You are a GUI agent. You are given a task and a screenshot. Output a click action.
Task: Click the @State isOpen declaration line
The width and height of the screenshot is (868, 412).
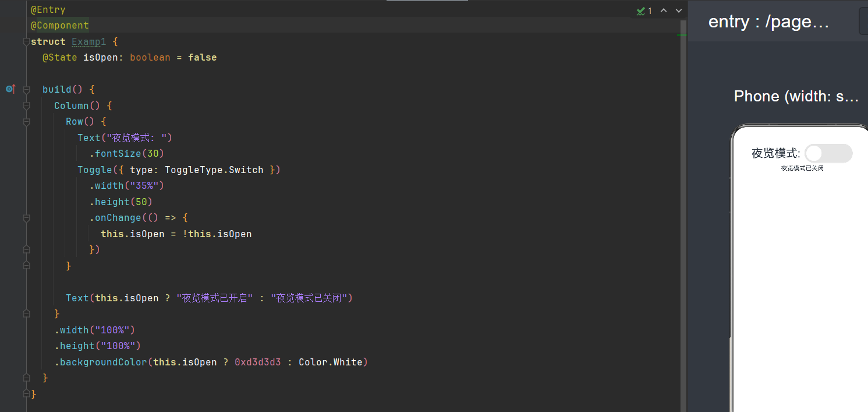129,58
